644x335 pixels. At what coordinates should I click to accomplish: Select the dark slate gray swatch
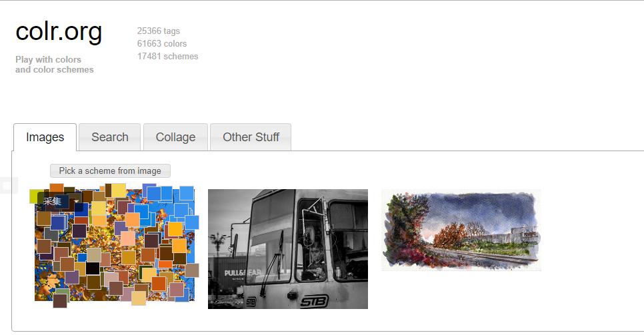[51, 234]
